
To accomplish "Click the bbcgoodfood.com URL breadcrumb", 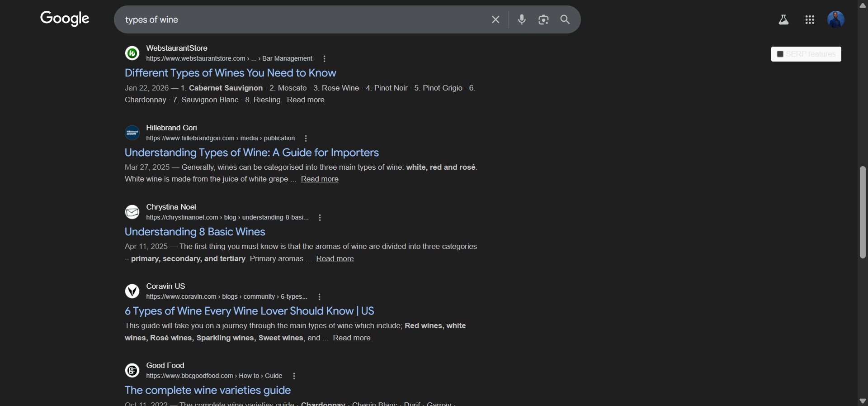I will click(214, 376).
